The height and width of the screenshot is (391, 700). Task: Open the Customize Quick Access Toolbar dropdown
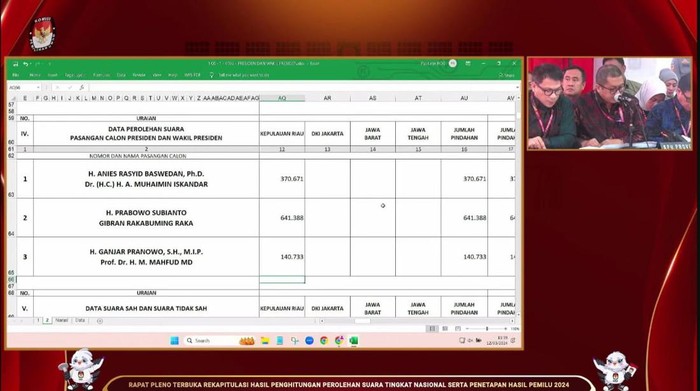[x=49, y=64]
